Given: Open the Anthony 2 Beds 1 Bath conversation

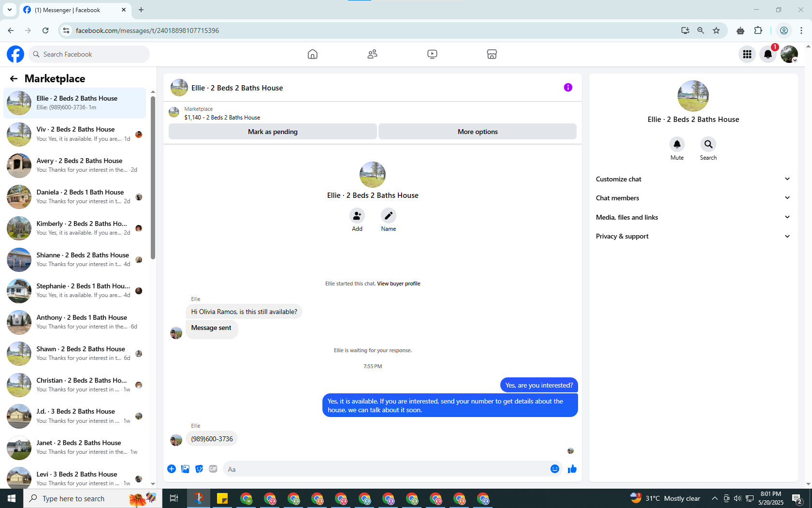Looking at the screenshot, I should 75,322.
